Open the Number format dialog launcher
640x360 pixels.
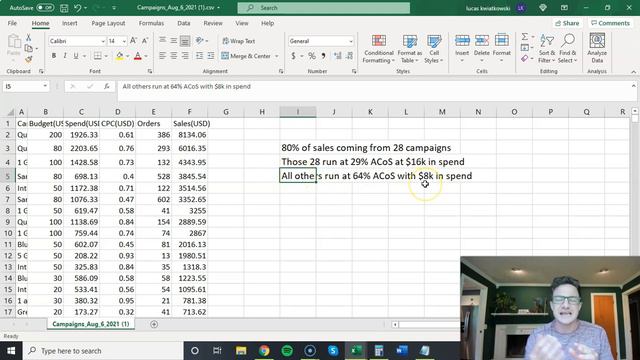tap(354, 71)
